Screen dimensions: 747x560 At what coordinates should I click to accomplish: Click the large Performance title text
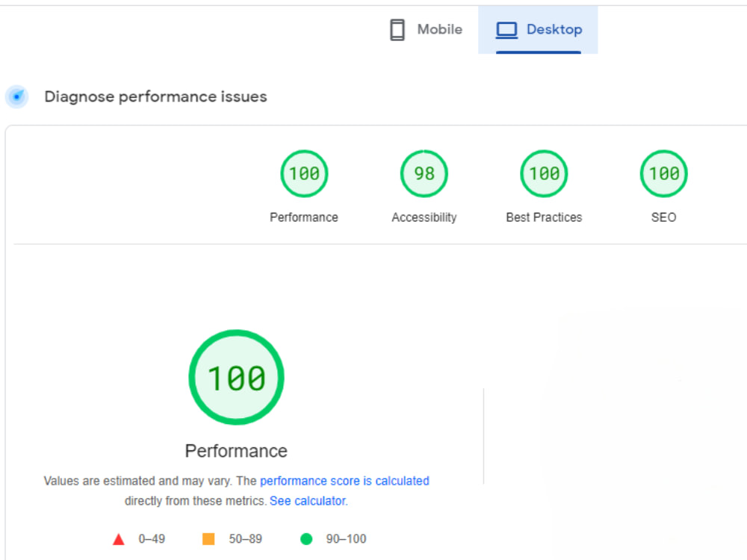pos(236,451)
